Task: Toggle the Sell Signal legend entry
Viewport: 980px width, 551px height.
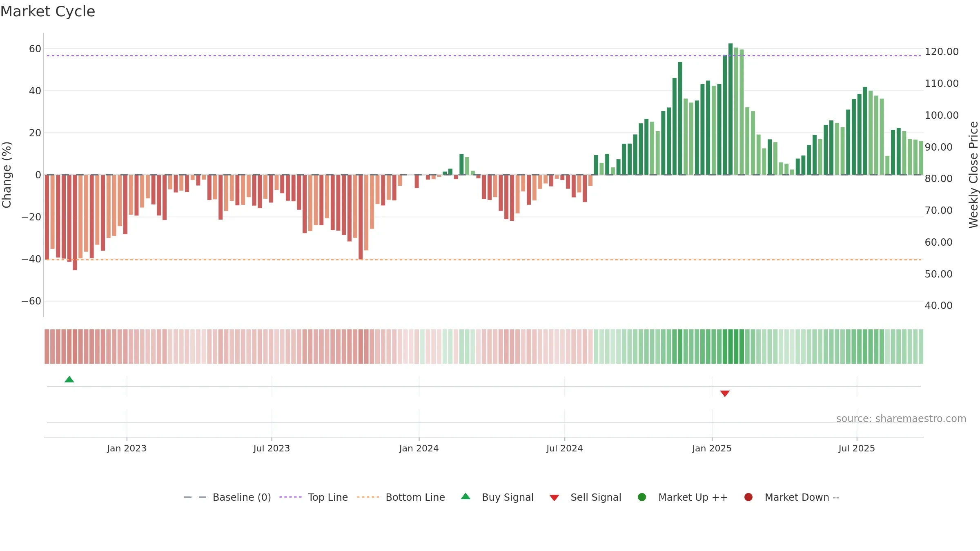Action: tap(585, 497)
